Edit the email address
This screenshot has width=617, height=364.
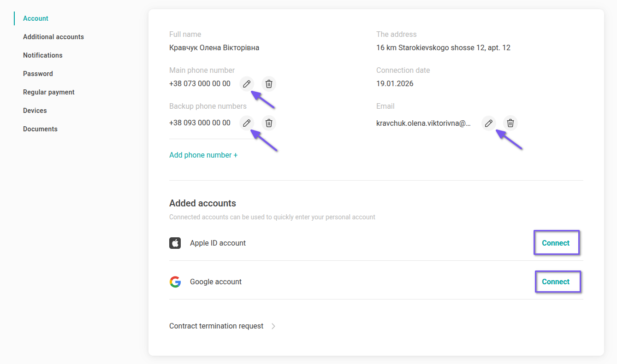pos(488,123)
